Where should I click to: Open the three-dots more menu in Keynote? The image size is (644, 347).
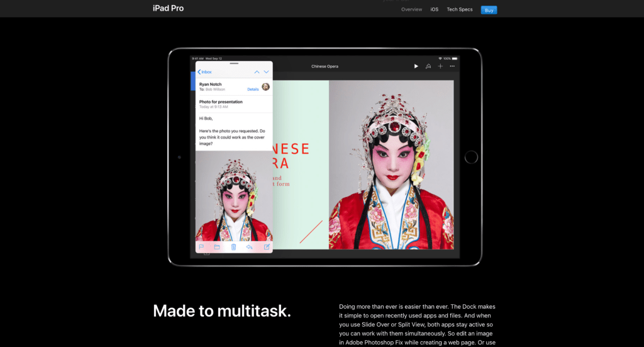[452, 66]
